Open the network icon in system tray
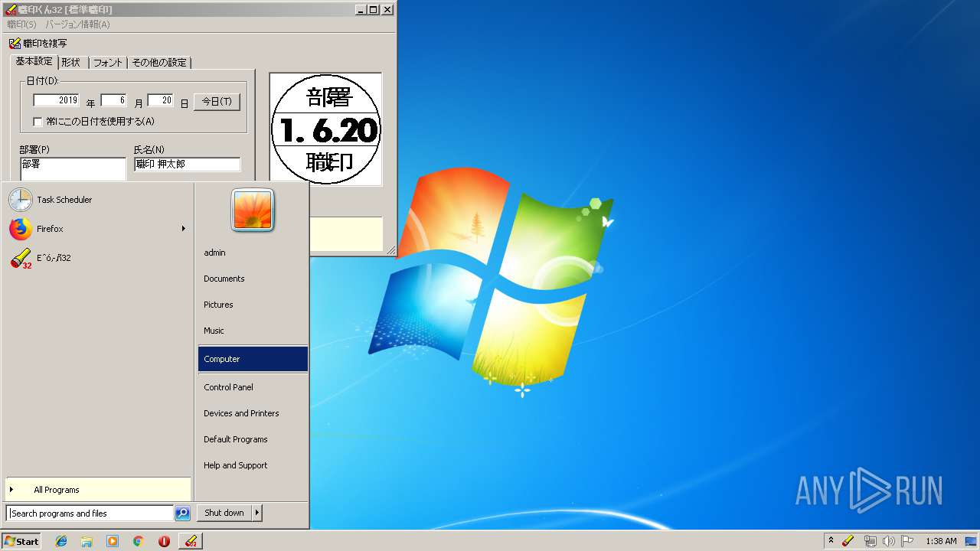Viewport: 980px width, 551px height. click(870, 541)
